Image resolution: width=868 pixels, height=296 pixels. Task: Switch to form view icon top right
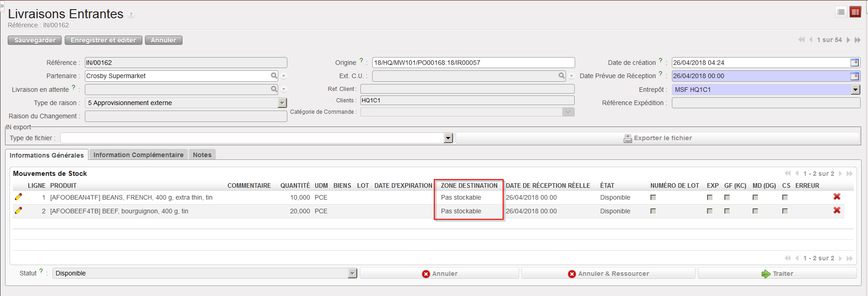click(x=855, y=12)
